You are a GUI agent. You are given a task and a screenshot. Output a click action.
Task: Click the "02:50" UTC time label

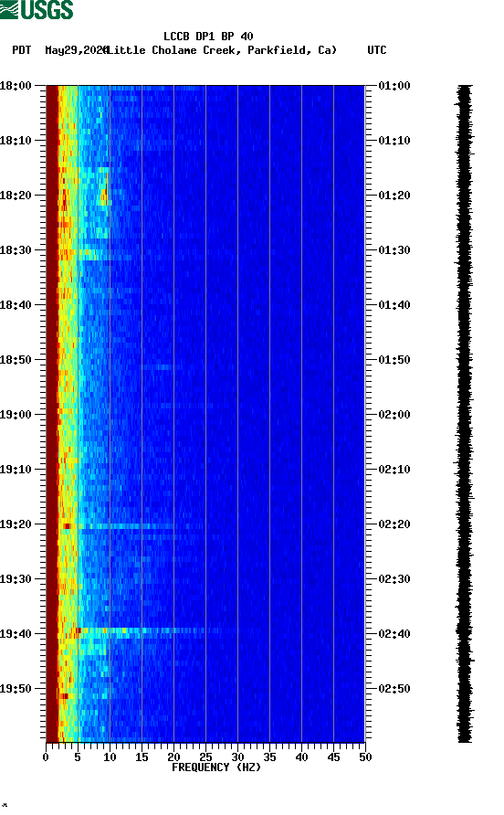[394, 689]
